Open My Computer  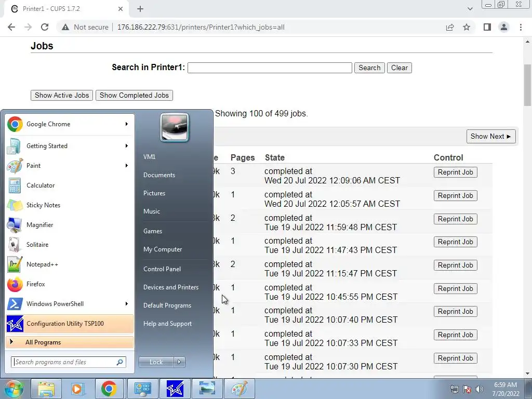click(163, 249)
